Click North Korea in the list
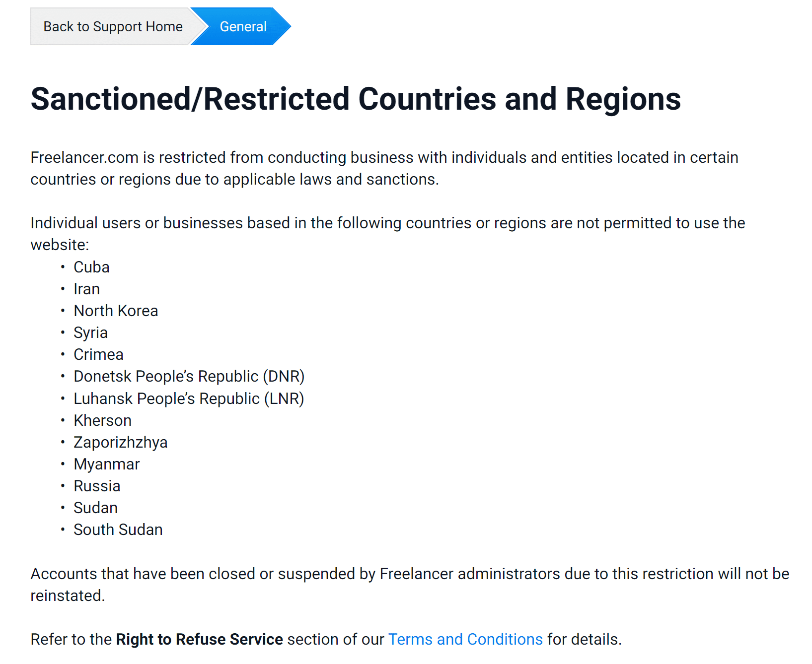812x664 pixels. pos(116,311)
